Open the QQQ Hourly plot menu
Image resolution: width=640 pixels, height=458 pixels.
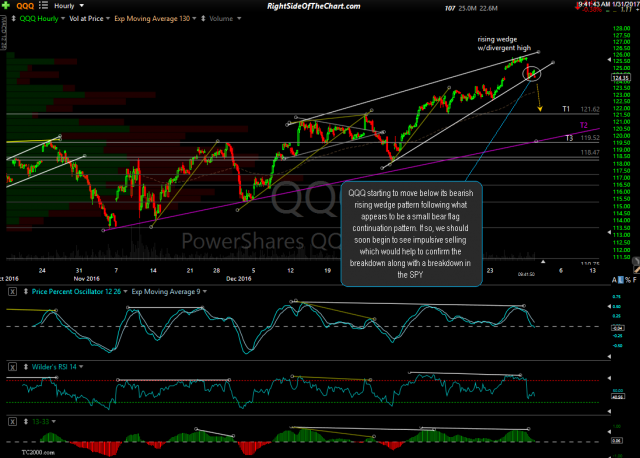point(39,18)
